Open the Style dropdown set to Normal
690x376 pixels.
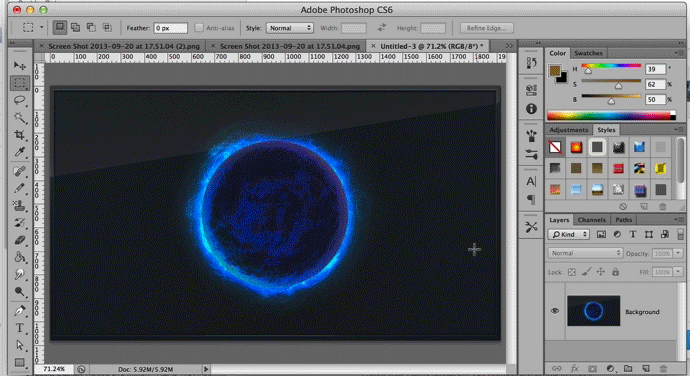(290, 28)
